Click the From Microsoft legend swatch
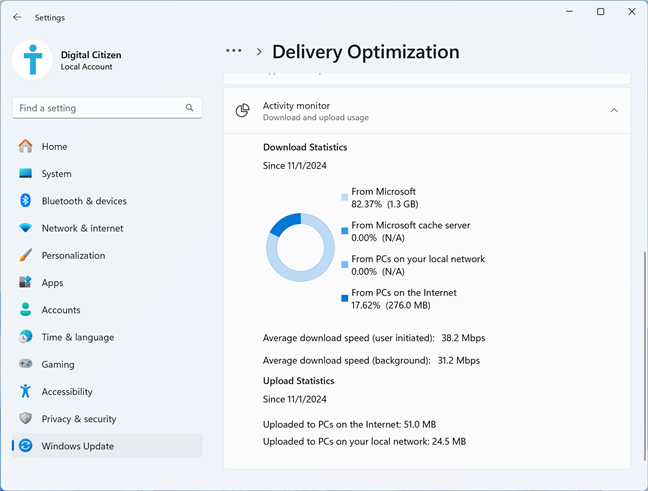Viewport: 648px width, 491px height. point(344,197)
